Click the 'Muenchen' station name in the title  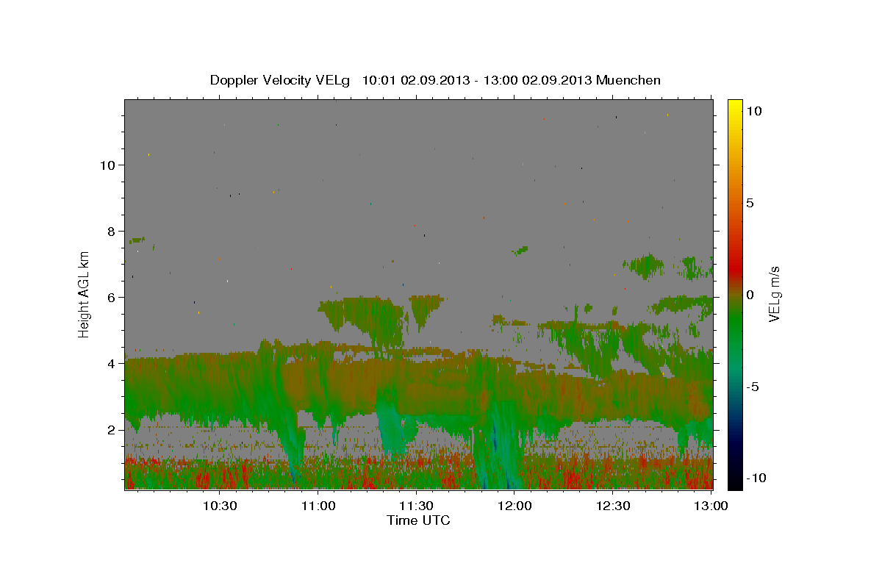(x=628, y=80)
